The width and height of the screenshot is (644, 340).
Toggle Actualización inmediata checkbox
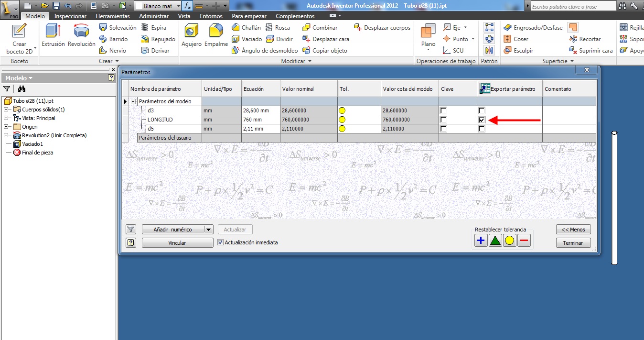(220, 242)
